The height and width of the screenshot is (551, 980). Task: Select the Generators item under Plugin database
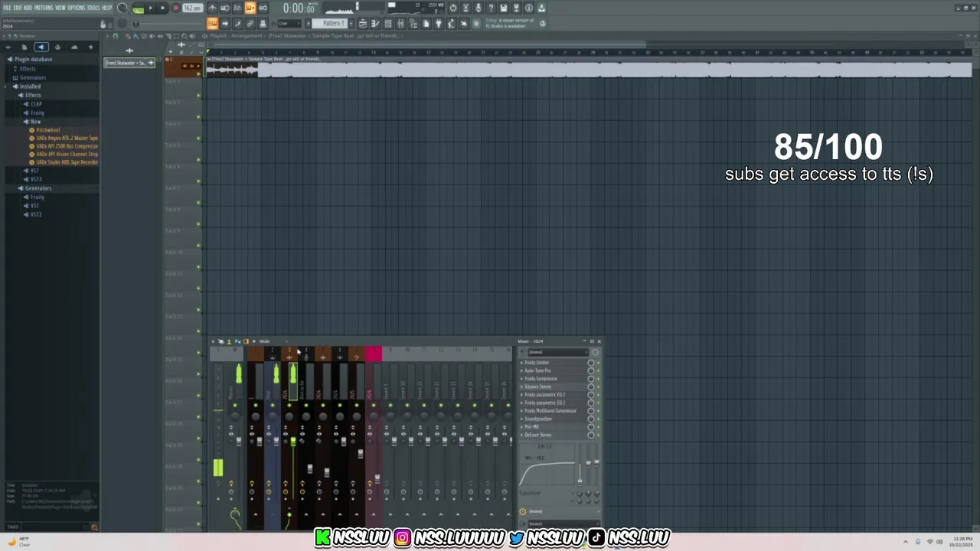point(32,77)
